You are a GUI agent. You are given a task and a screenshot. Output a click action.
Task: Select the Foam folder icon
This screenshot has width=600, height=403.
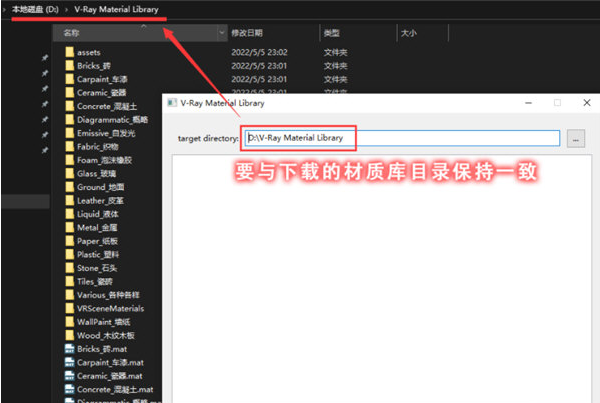(x=70, y=160)
